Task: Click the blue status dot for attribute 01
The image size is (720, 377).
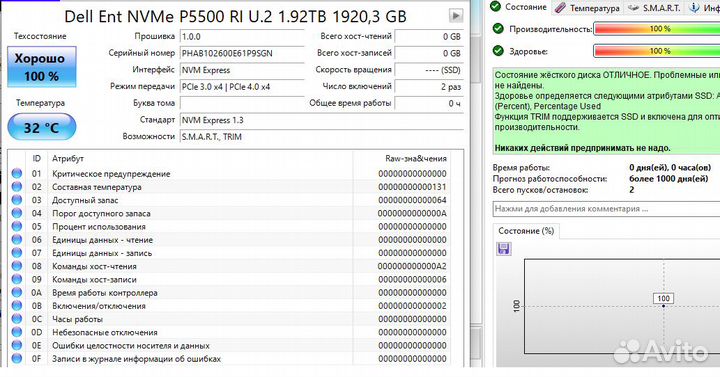Action: click(17, 174)
